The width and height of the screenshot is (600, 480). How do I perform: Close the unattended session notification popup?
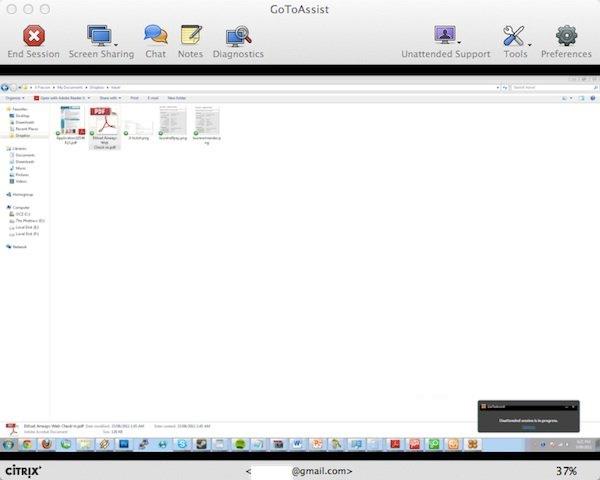[x=574, y=407]
